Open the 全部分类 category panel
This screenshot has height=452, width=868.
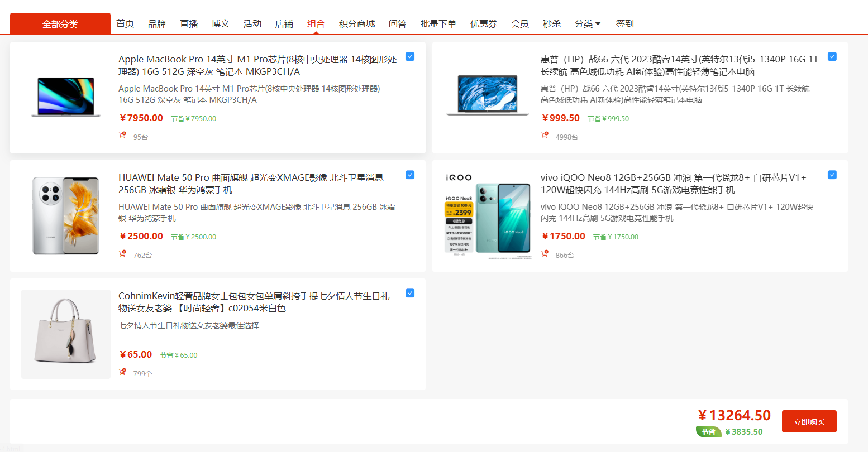click(x=59, y=23)
